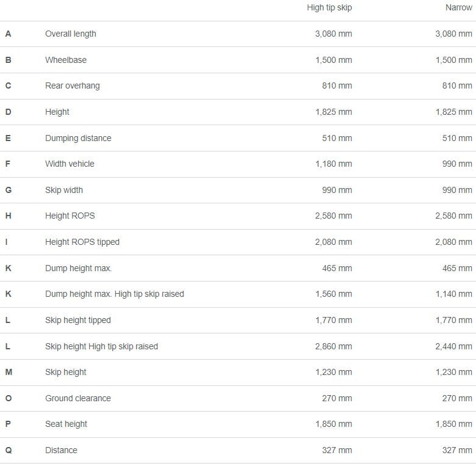Select the 327 mm High tip skip distance value
This screenshot has height=469, width=476.
(x=337, y=450)
